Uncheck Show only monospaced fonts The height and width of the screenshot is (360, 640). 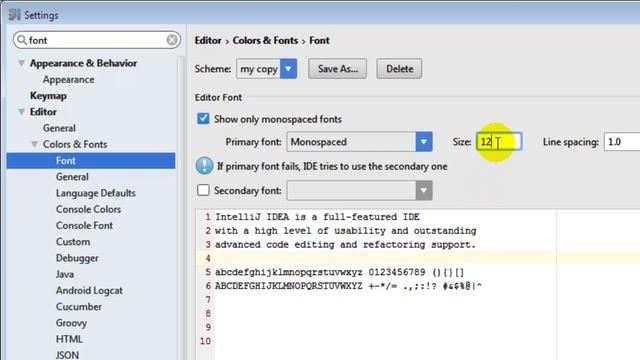pos(203,119)
